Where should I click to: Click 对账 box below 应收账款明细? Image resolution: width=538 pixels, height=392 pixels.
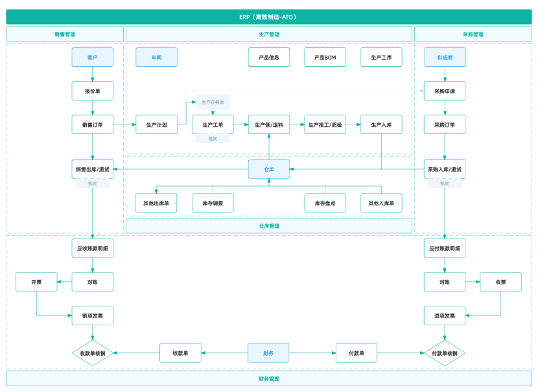[x=92, y=282]
